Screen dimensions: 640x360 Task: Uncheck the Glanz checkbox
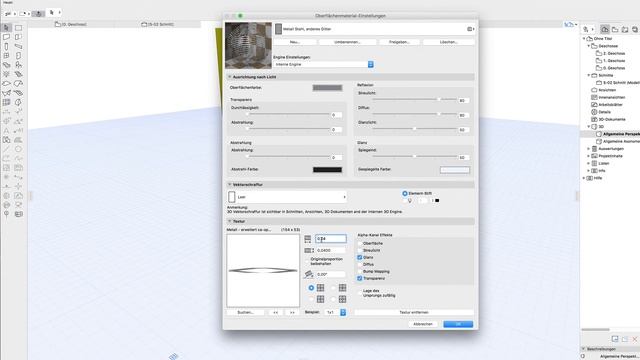click(x=360, y=257)
